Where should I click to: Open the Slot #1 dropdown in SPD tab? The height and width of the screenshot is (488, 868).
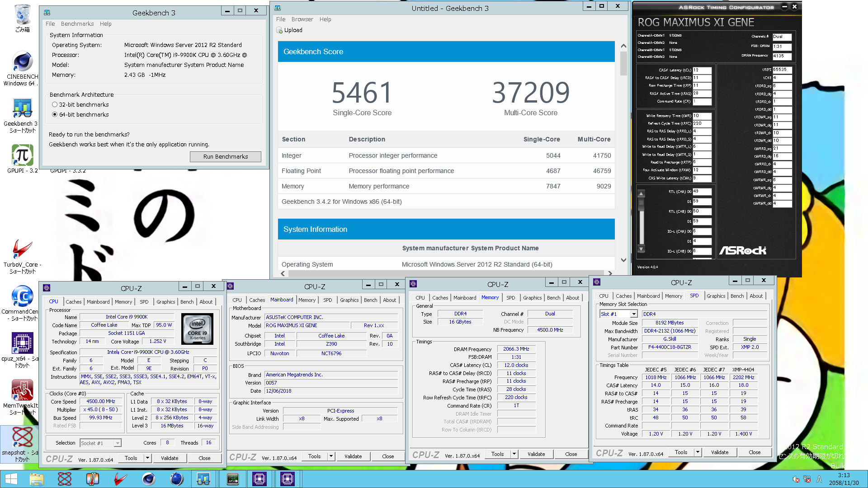[634, 314]
